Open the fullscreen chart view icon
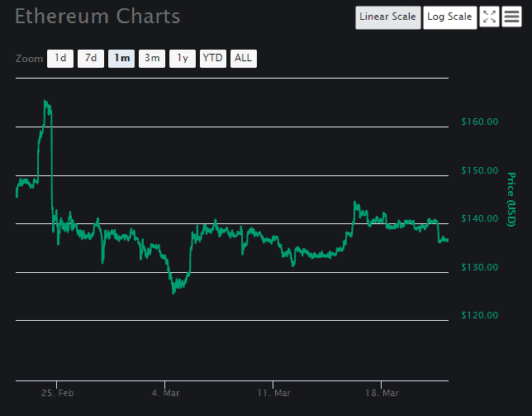Viewport: 532px width, 416px height. point(489,17)
